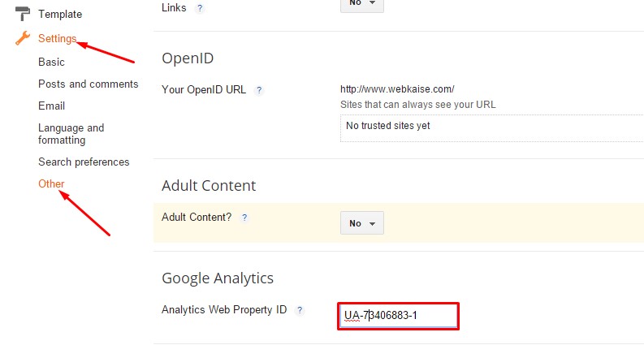Click help icon next to Links
This screenshot has width=644, height=358.
200,8
